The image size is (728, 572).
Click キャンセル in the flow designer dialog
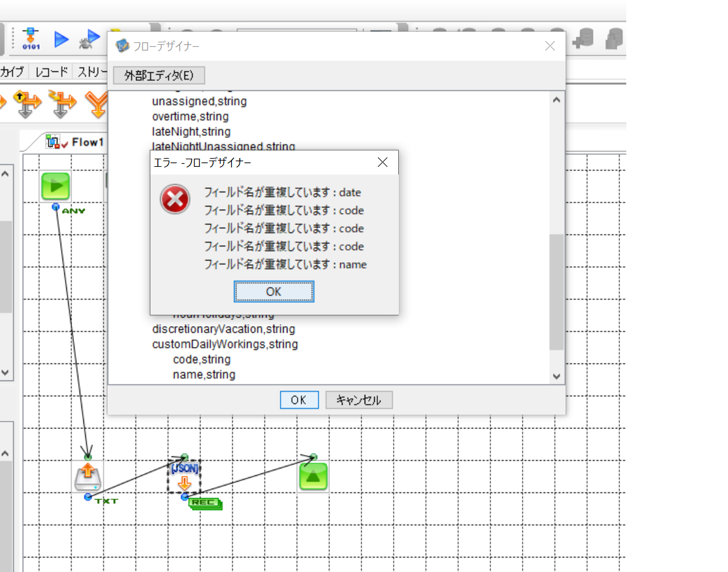coord(358,400)
